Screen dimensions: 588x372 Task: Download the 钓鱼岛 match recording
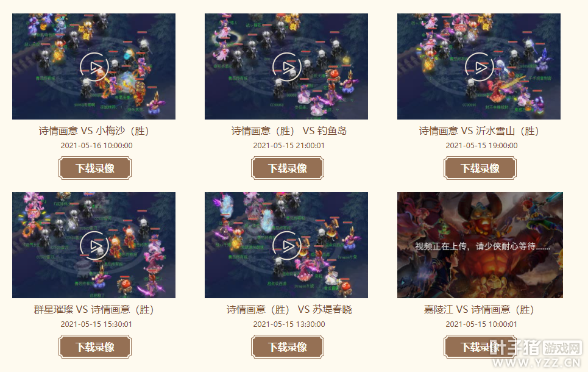coord(288,168)
